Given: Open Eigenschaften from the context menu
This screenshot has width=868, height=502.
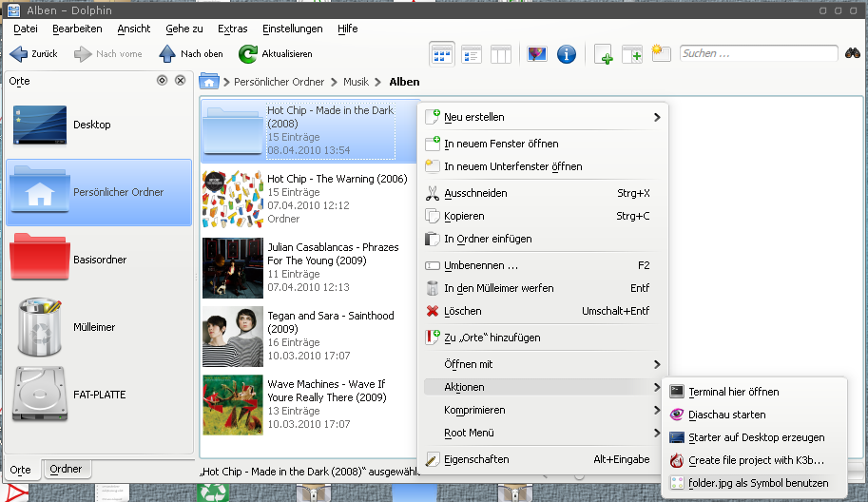Looking at the screenshot, I should tap(543, 459).
